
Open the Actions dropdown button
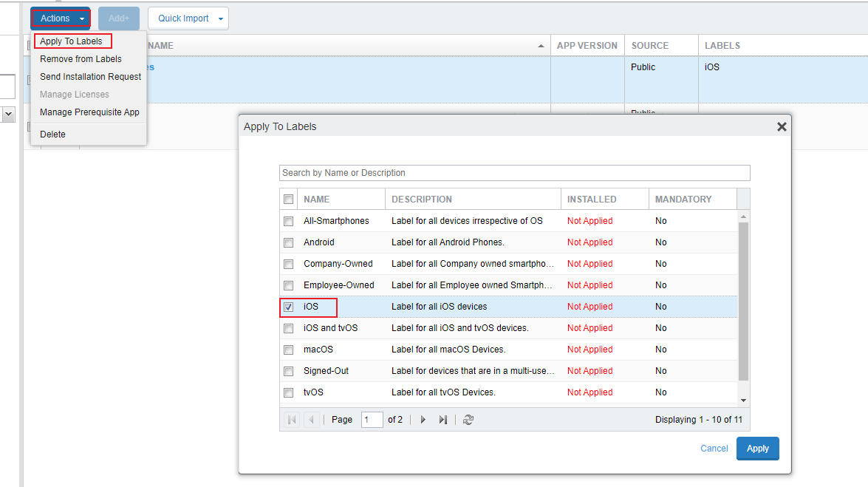coord(61,18)
